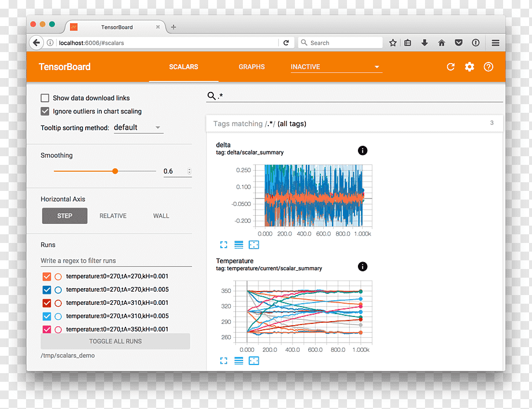532x409 pixels.
Task: Click the browser address bar URL
Action: point(167,43)
